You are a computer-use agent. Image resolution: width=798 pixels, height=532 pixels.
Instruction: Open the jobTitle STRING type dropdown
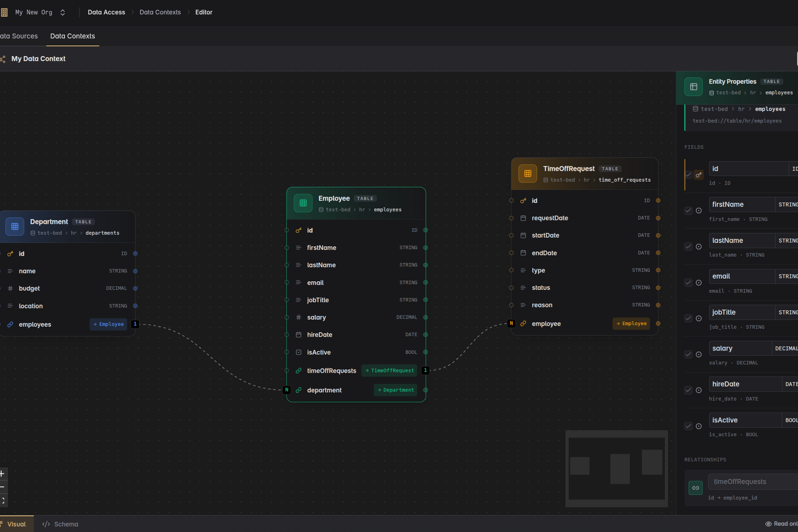tap(787, 312)
